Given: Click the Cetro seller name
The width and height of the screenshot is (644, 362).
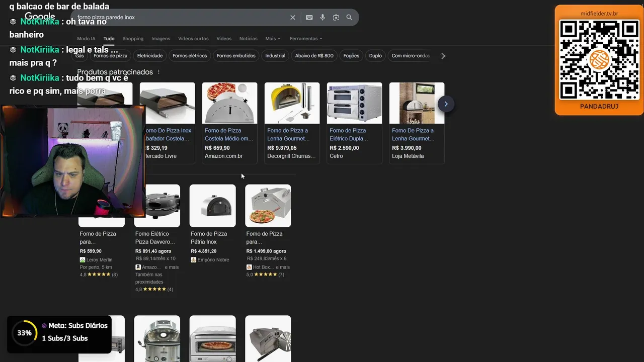Looking at the screenshot, I should (336, 156).
